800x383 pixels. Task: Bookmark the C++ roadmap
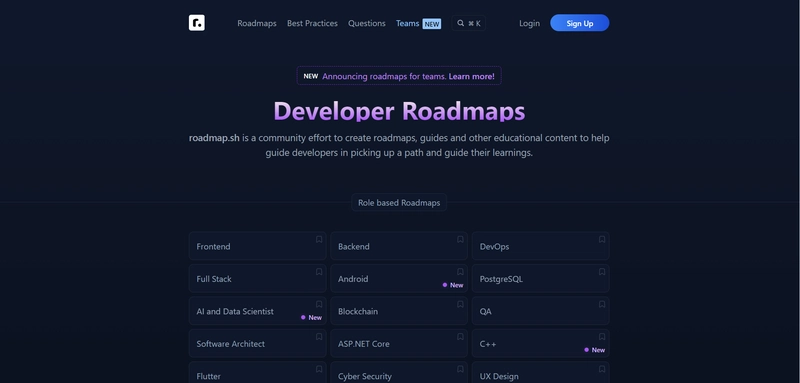602,337
